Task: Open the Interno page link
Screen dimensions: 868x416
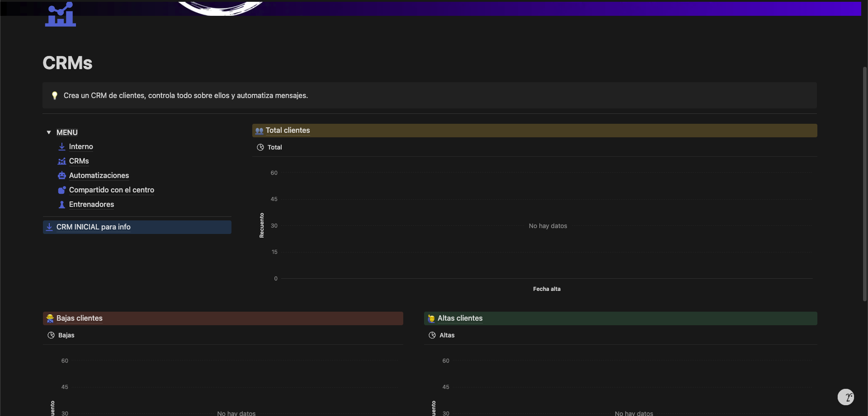Action: [x=81, y=147]
